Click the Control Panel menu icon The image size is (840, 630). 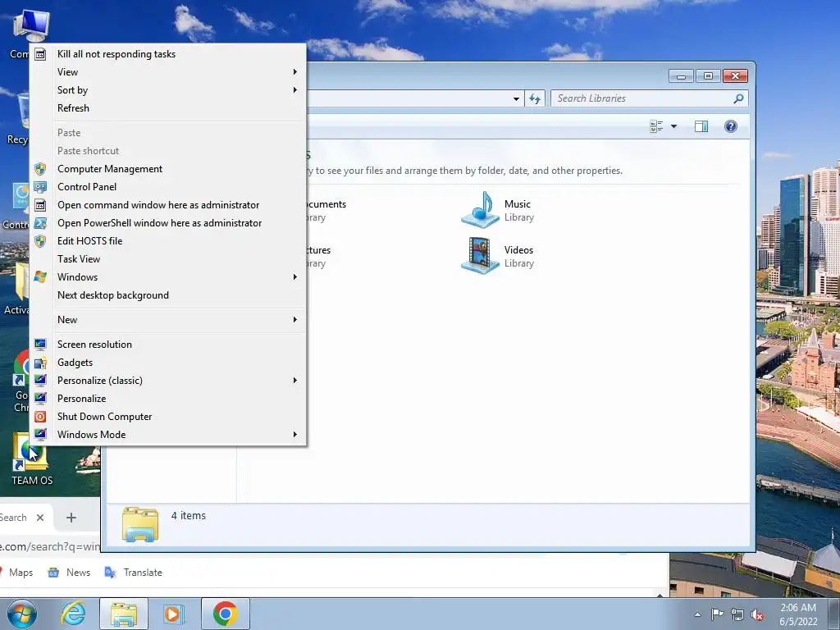pyautogui.click(x=40, y=187)
